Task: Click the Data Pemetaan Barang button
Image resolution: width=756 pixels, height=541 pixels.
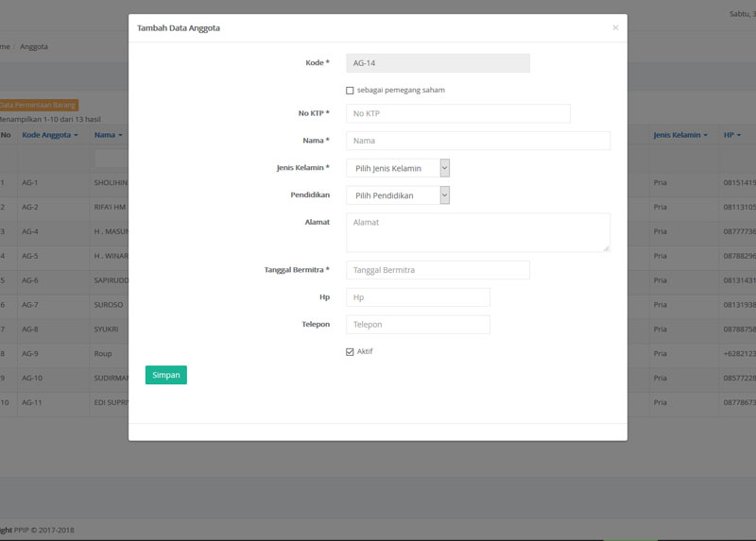Action: 39,105
